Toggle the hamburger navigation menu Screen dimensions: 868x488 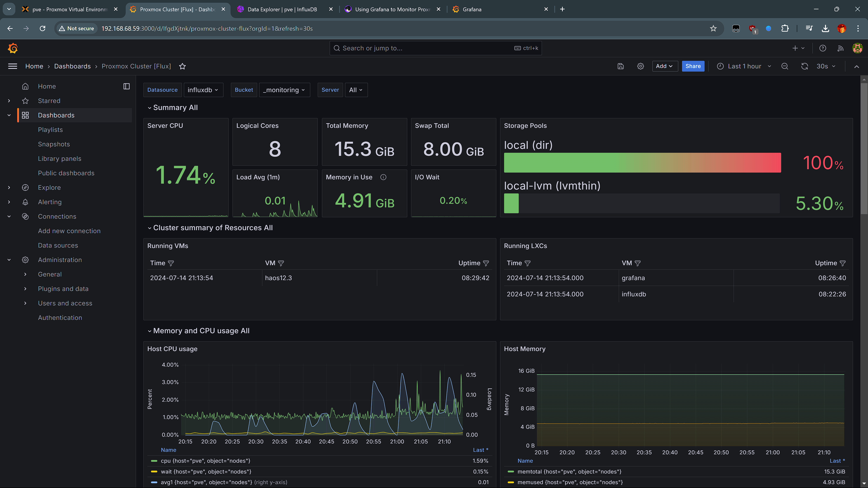point(12,66)
